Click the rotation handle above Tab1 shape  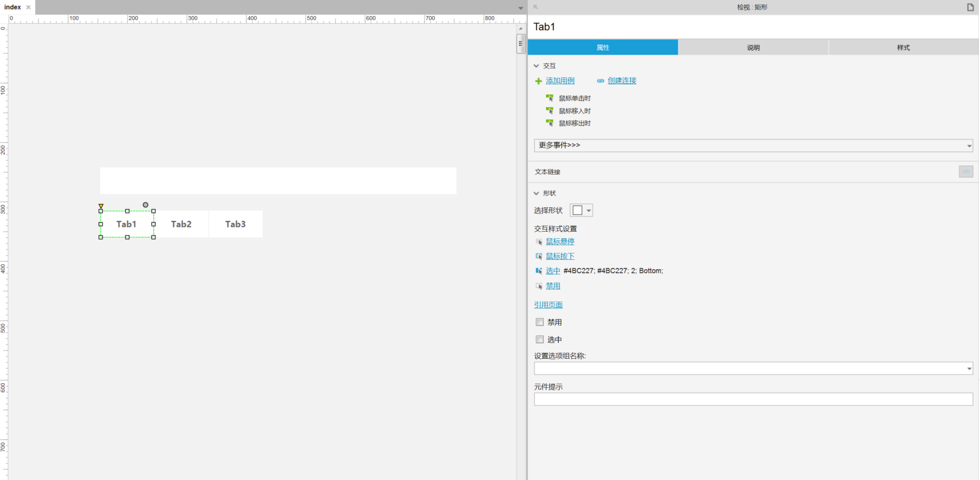coord(146,205)
